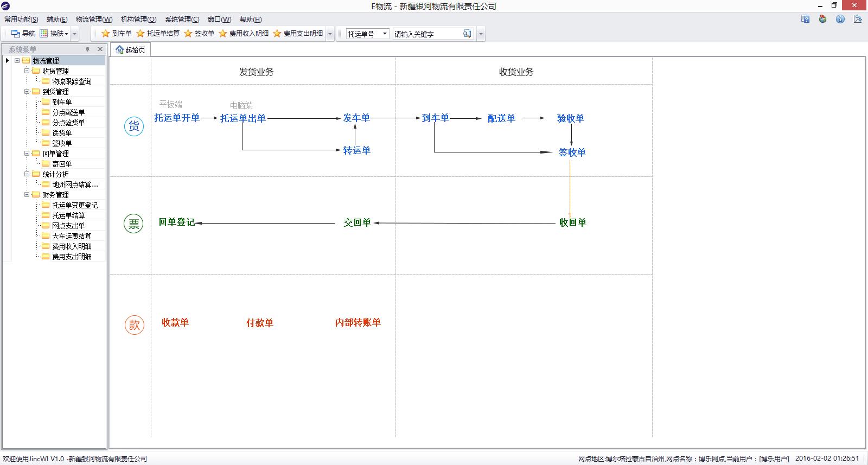Image resolution: width=868 pixels, height=465 pixels.
Task: Open the 托运单结算 favorite toolbar shortcut
Action: 158,34
